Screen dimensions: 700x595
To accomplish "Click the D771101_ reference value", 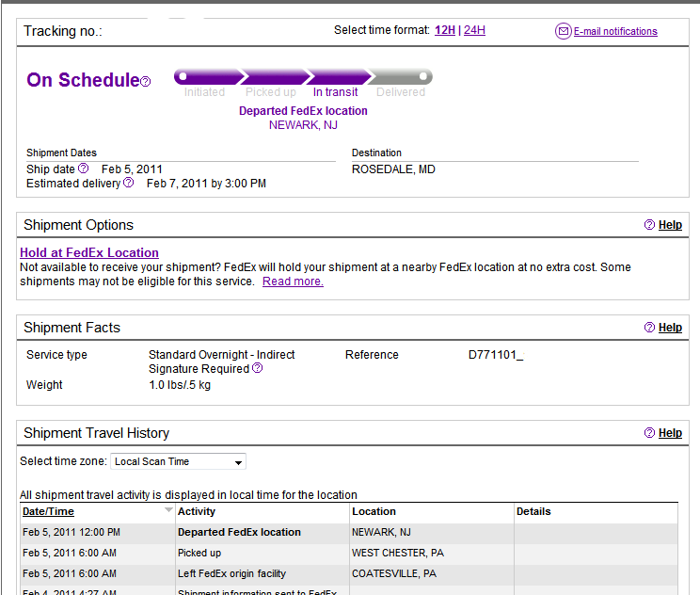I will pos(496,355).
